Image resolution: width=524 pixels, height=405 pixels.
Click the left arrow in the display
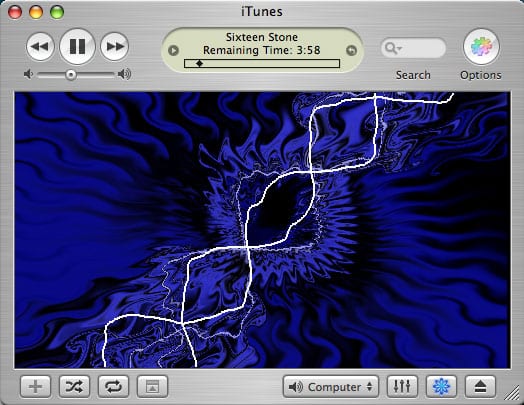point(173,50)
